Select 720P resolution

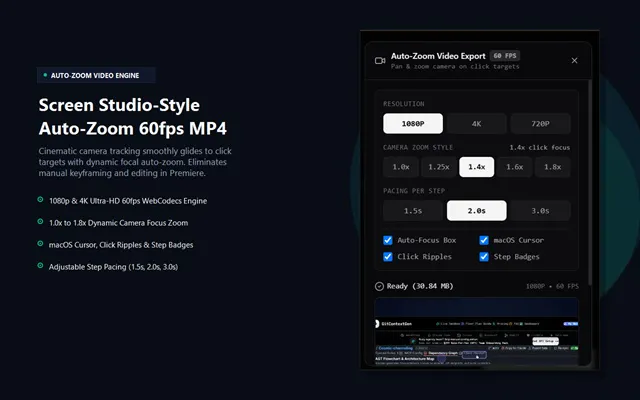pyautogui.click(x=540, y=124)
